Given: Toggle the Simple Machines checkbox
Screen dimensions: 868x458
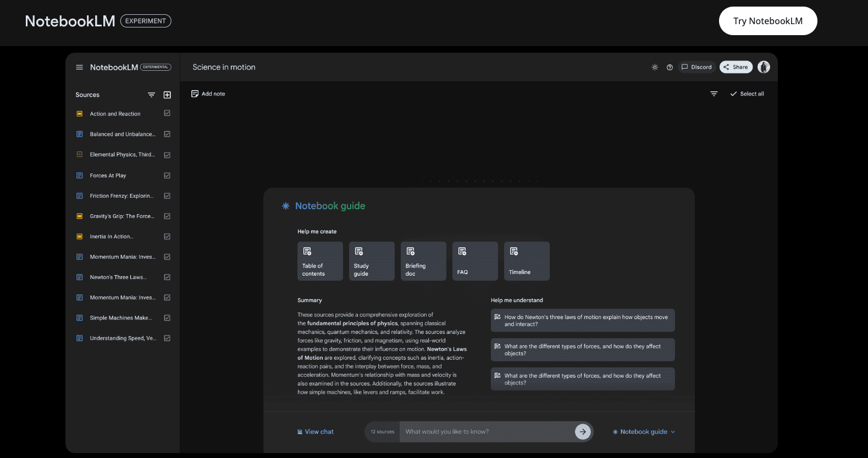Looking at the screenshot, I should coord(167,317).
